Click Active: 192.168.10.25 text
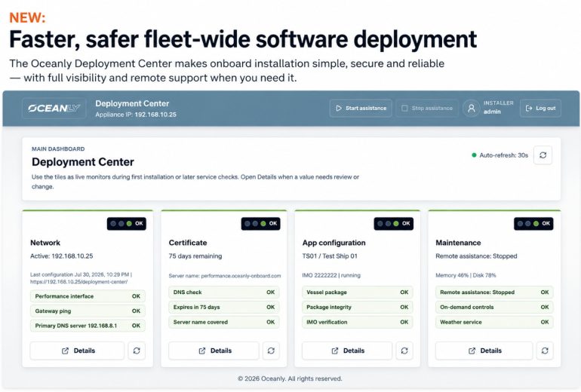The image size is (581, 392). tap(62, 256)
